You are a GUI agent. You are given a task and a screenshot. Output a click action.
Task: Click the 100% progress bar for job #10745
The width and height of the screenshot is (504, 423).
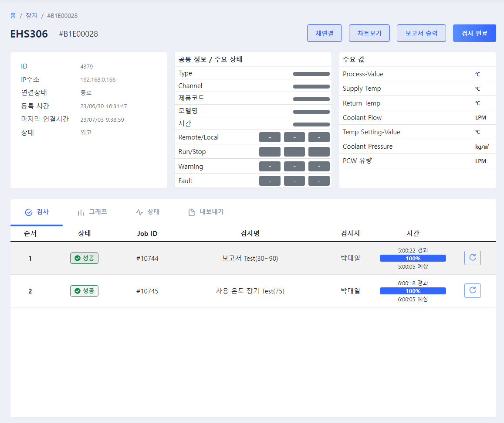pos(413,291)
